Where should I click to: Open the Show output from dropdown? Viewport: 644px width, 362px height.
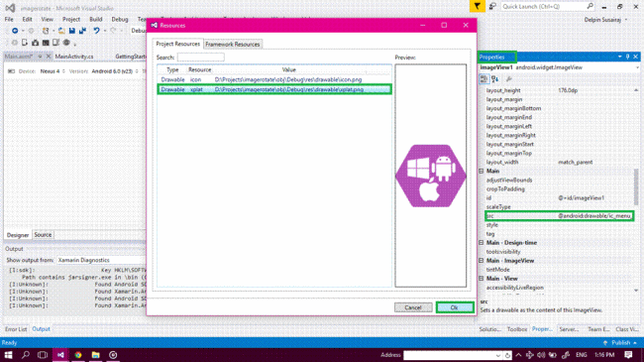pyautogui.click(x=101, y=260)
